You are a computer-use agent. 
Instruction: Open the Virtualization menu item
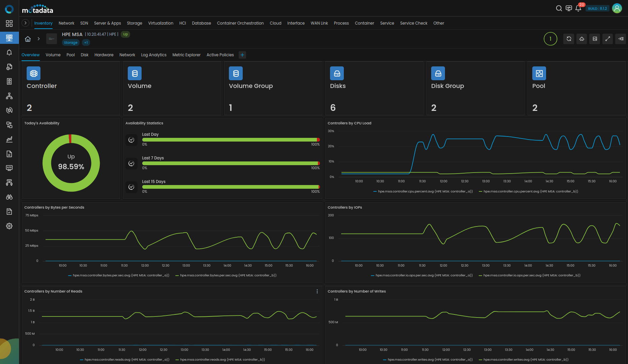pos(160,23)
